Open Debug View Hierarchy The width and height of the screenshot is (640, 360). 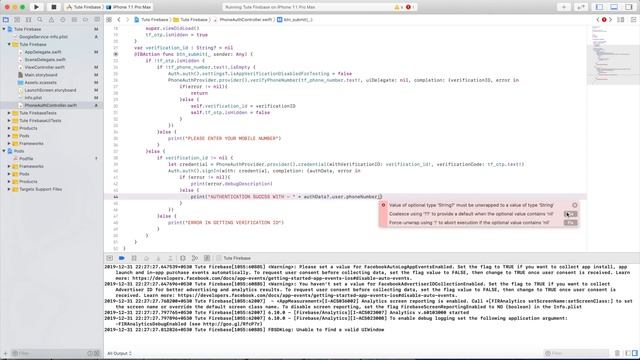coord(183,258)
